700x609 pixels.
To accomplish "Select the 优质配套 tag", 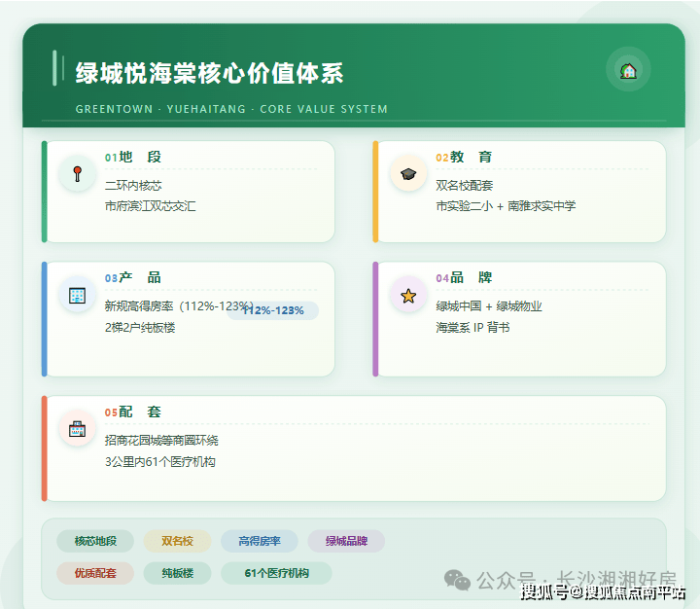I will [x=95, y=573].
